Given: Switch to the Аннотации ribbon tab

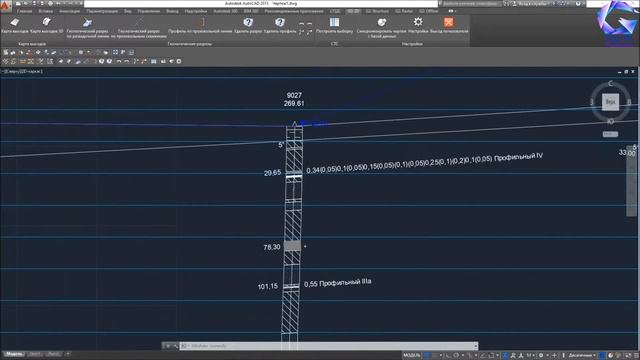Looking at the screenshot, I should (69, 11).
